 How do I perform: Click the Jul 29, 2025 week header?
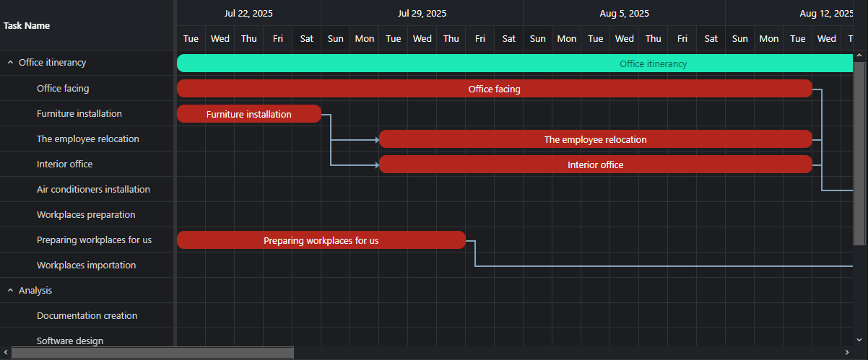[x=422, y=13]
